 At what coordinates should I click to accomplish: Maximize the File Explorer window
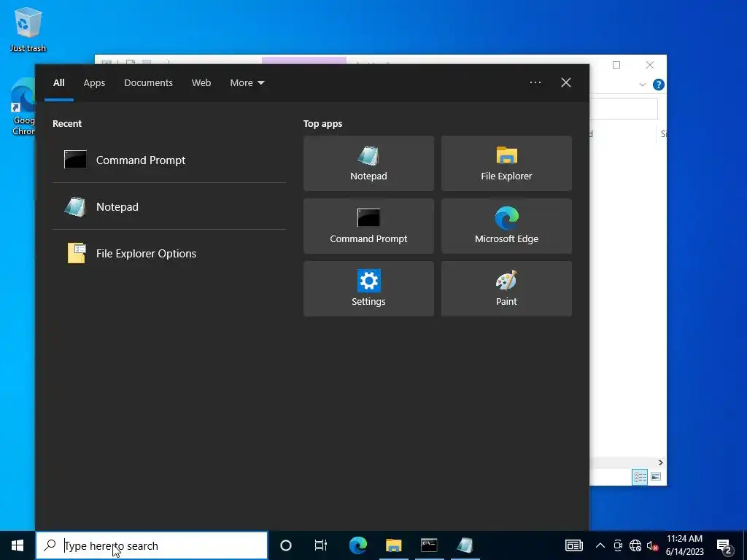[x=616, y=65]
